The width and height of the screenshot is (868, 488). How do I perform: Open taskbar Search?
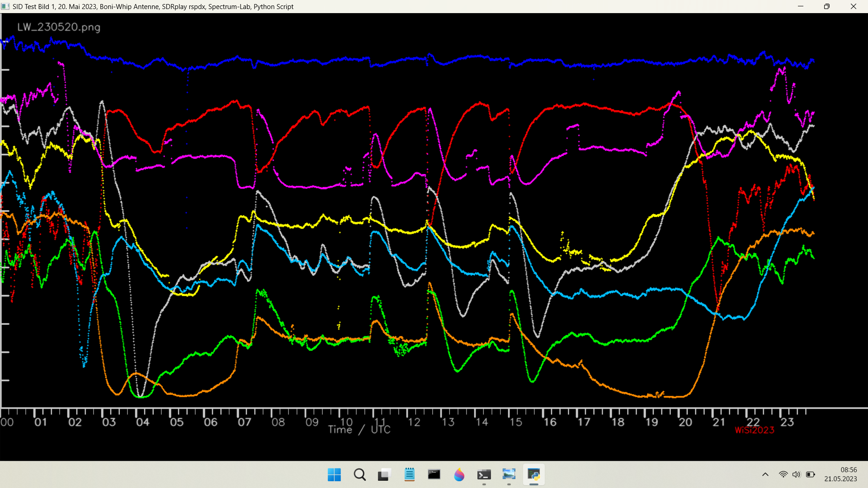[x=360, y=475]
